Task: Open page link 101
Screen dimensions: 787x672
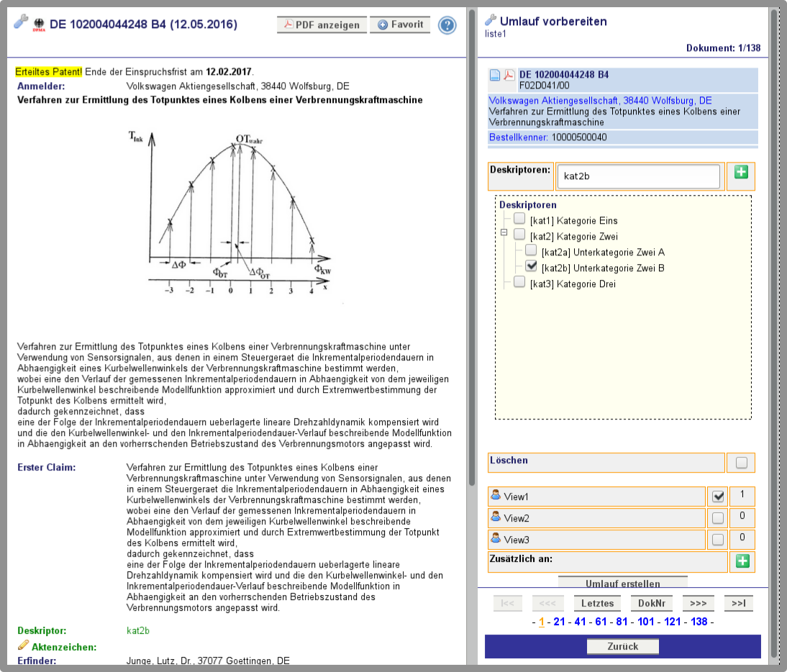Action: click(646, 622)
